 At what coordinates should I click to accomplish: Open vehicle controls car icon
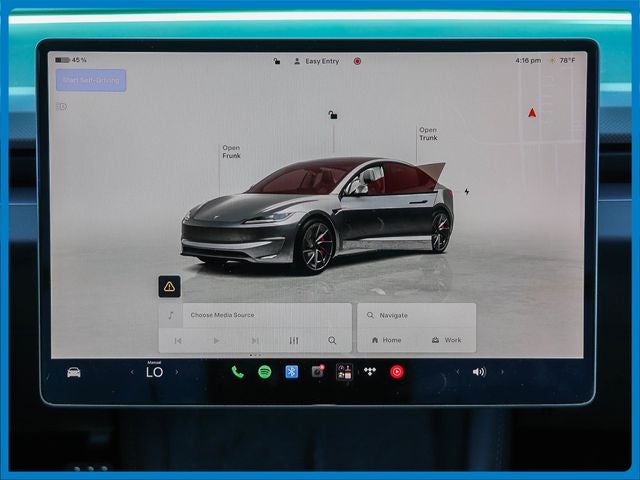73,372
